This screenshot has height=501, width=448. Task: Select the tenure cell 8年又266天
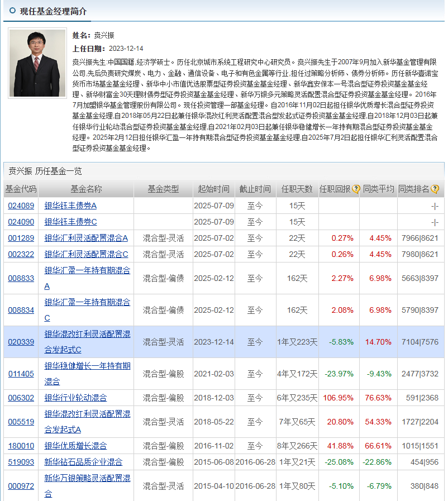(297, 446)
